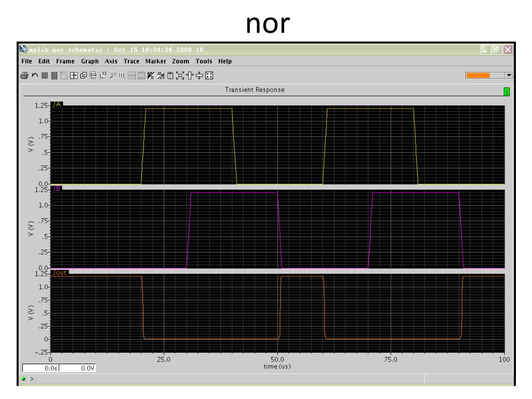
Task: Click the split panel arrow icon
Action: (74, 76)
